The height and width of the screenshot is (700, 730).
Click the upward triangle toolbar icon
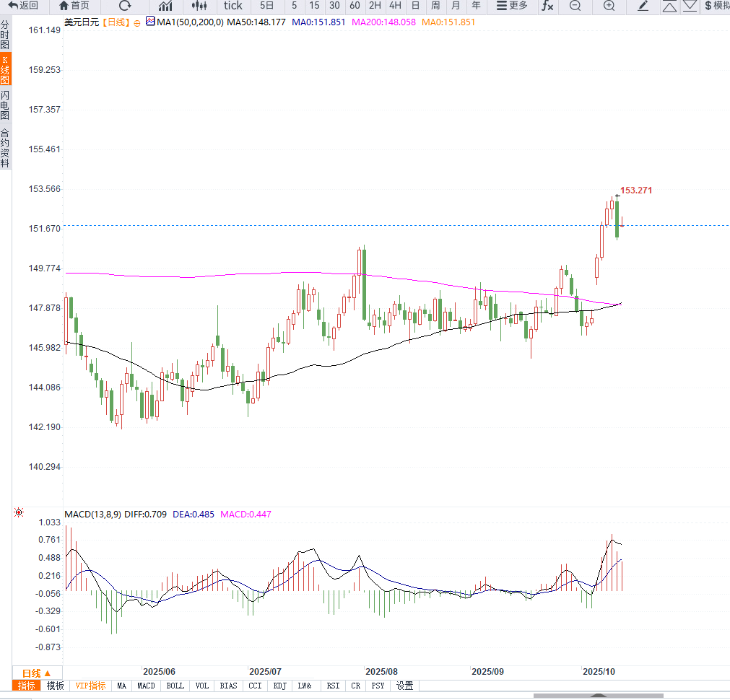click(x=669, y=6)
